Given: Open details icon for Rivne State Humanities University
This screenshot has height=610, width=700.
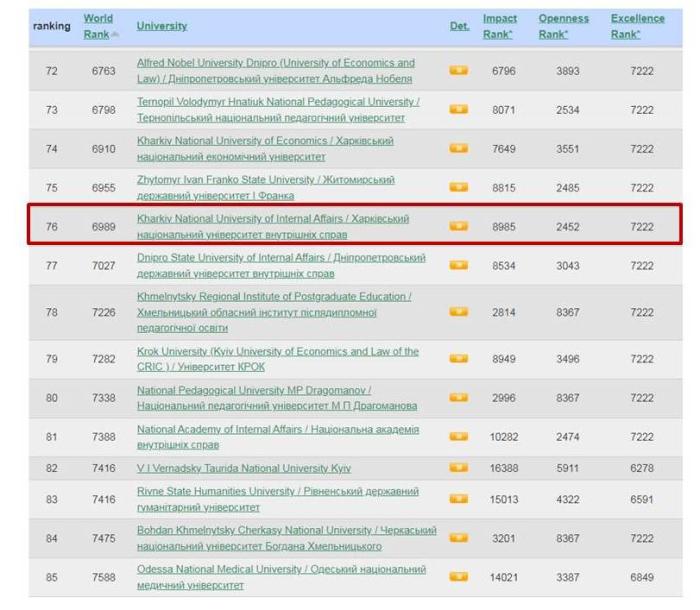Looking at the screenshot, I should (458, 499).
